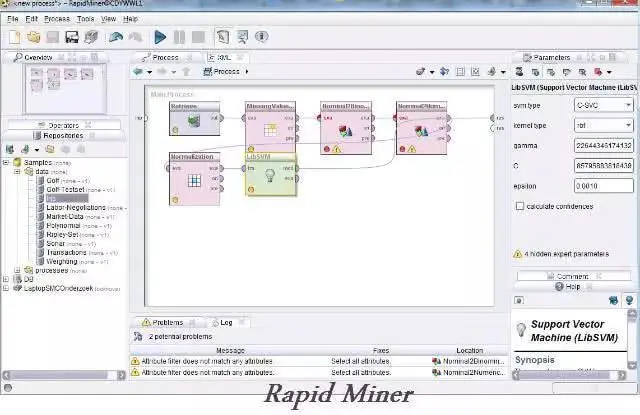
Task: Select the LibSVM operator lightbulb icon
Action: [x=269, y=176]
